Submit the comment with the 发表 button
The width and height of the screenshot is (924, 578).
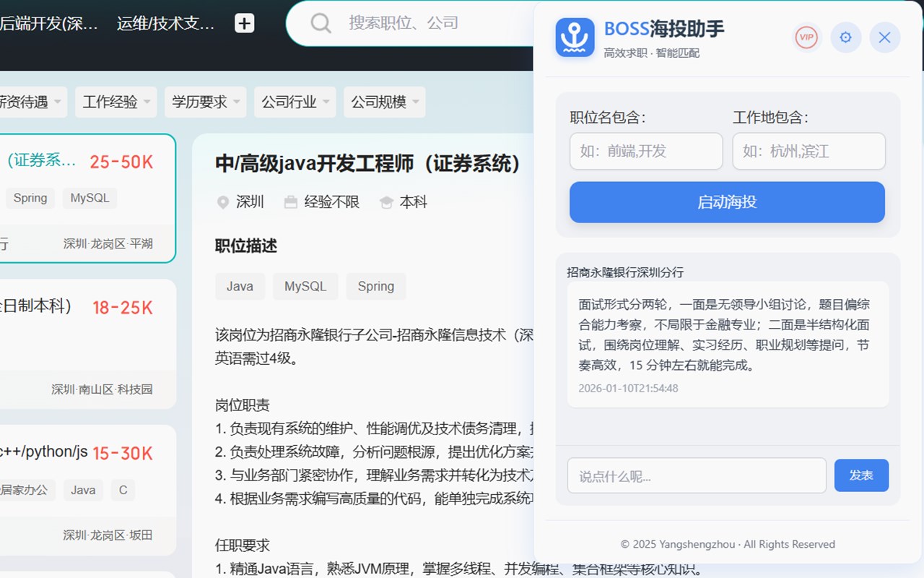tap(861, 475)
